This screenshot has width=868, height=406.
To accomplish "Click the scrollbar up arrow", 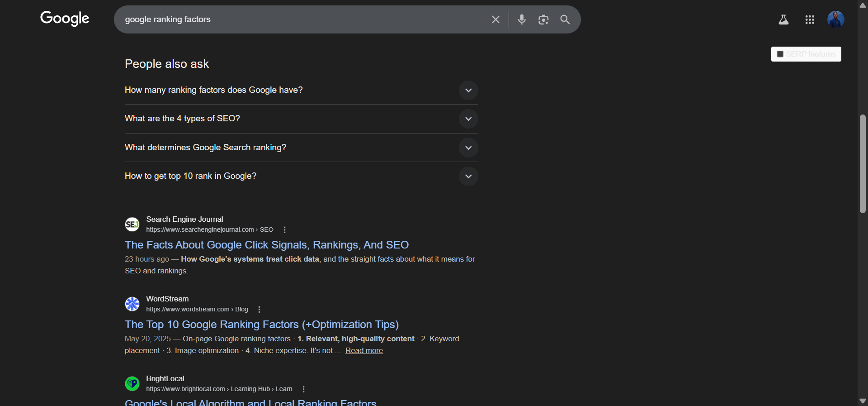I will point(863,5).
